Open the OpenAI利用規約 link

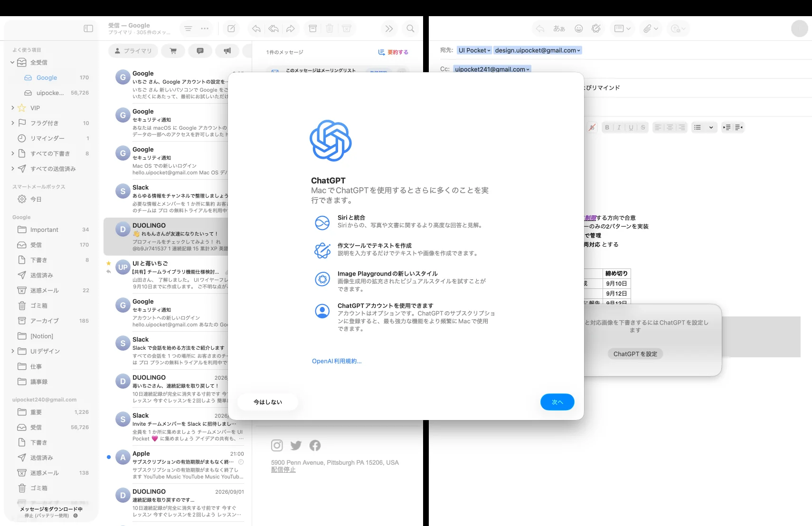tap(337, 361)
